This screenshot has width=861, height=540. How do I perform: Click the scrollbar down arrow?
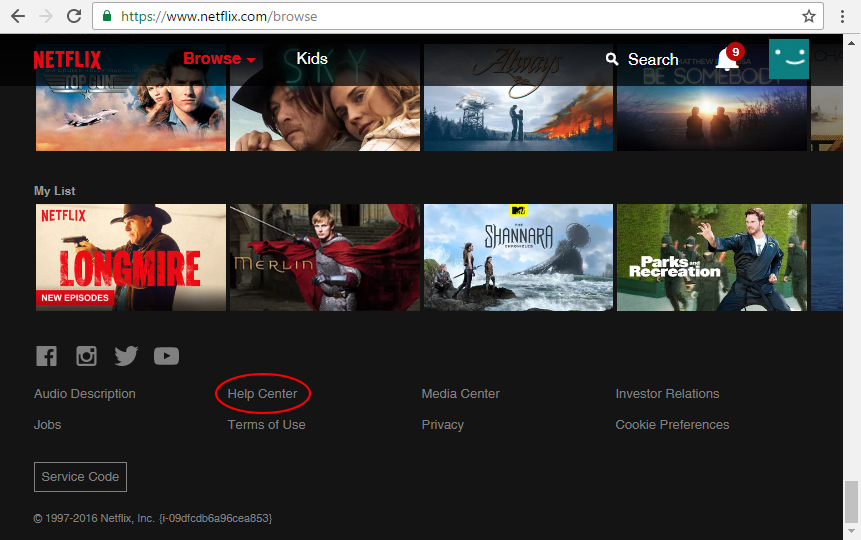pyautogui.click(x=852, y=531)
